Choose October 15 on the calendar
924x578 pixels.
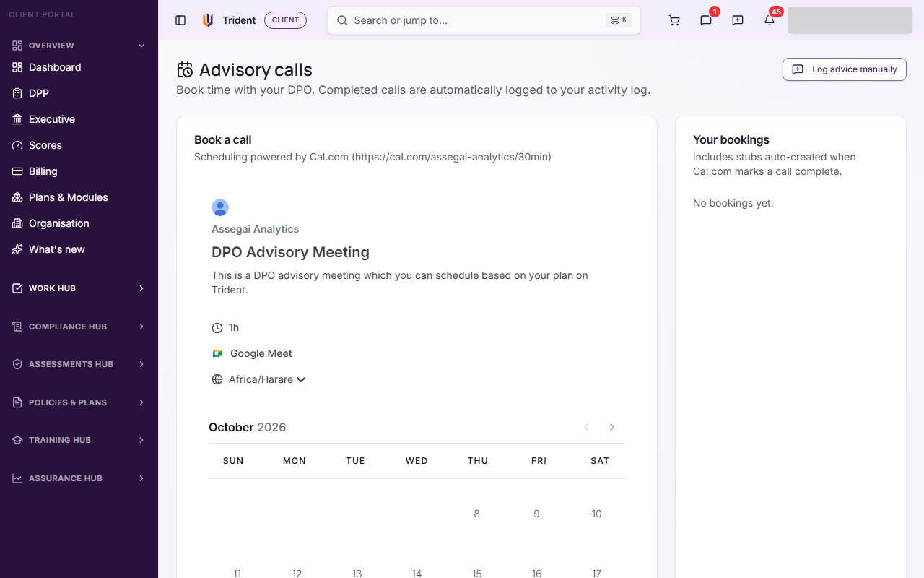476,573
